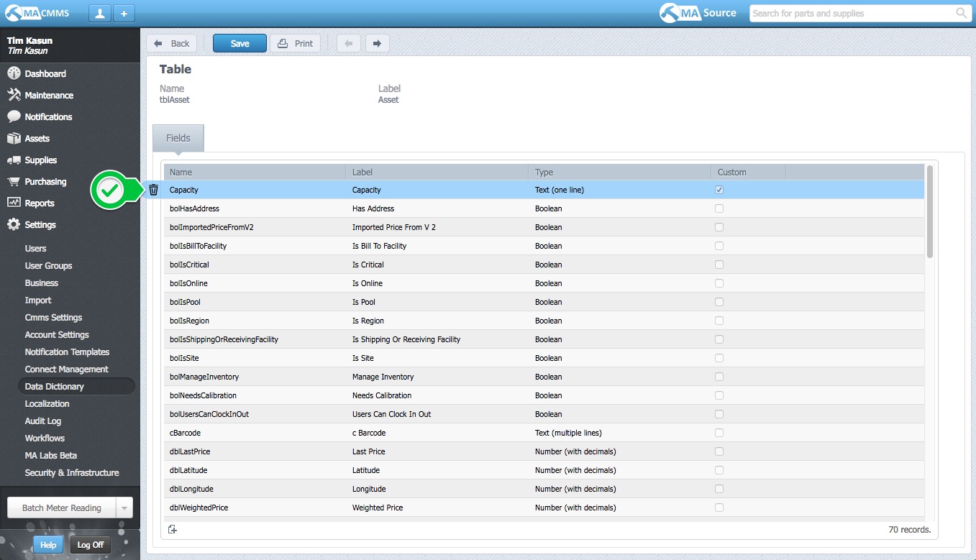Viewport: 976px width, 560px height.
Task: Toggle Custom checkbox for bolIsPool
Action: coord(719,302)
